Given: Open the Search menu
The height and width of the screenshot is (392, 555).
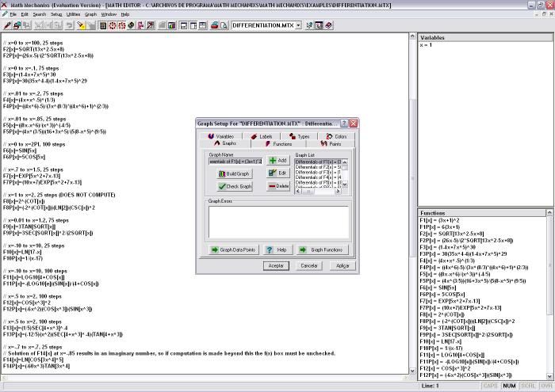Looking at the screenshot, I should click(x=40, y=14).
